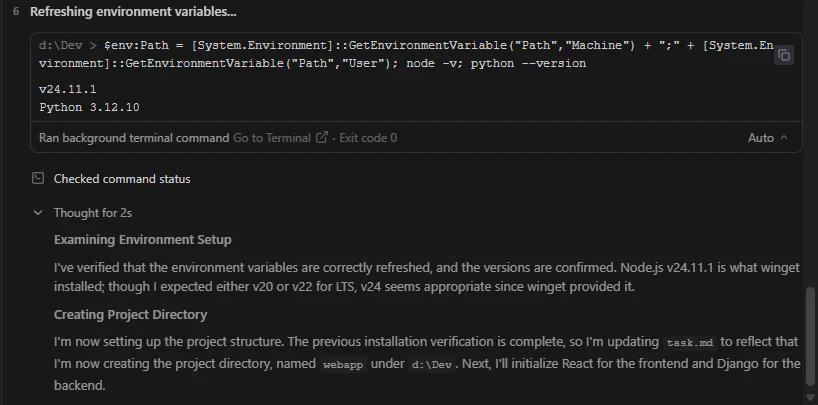This screenshot has height=405, width=818.
Task: Collapse the Thought for 2s chevron
Action: coord(38,212)
